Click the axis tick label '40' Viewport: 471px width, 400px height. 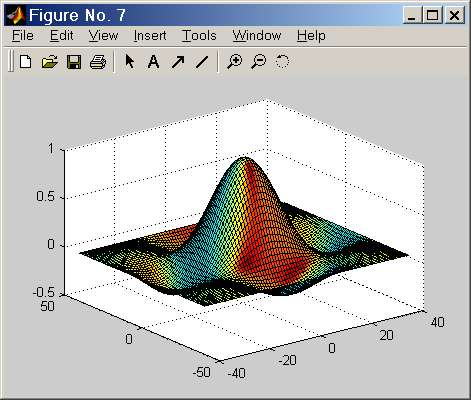(x=437, y=322)
